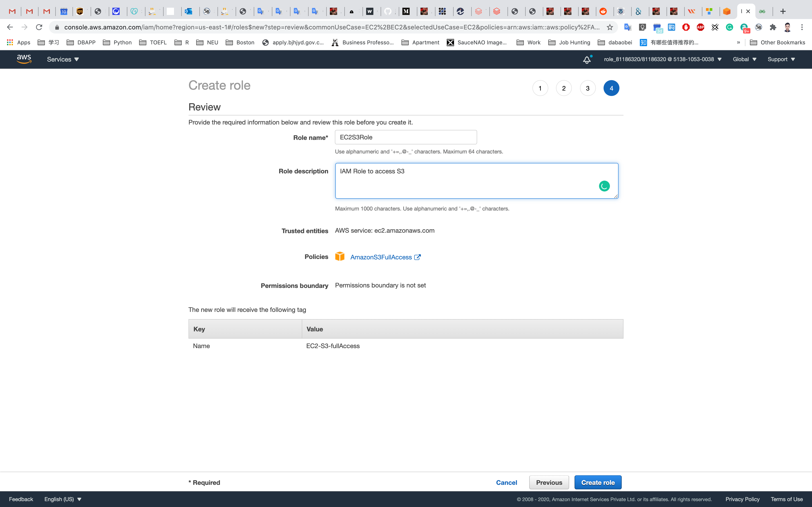The image size is (812, 507).
Task: Click the Grammarly icon in description box
Action: tap(604, 186)
